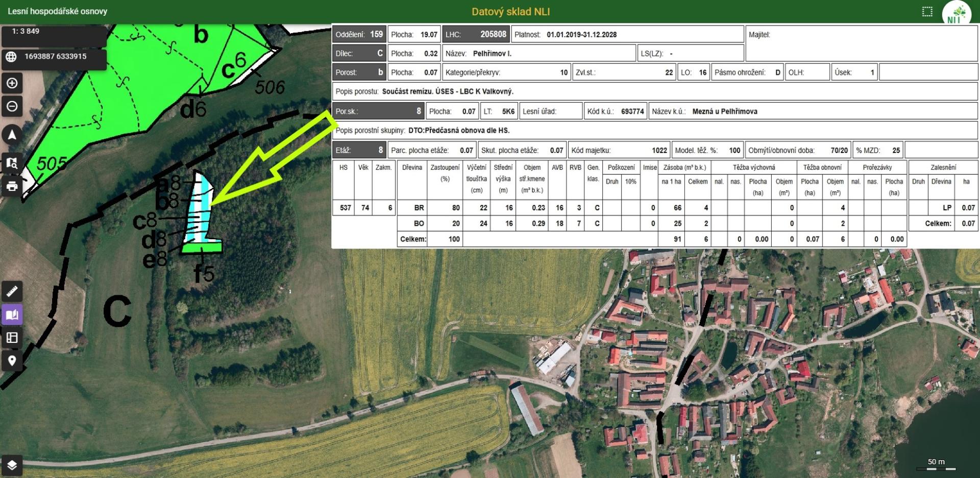Screen dimensions: 980x478
Task: Zoom out the map with minus button
Action: 12,106
